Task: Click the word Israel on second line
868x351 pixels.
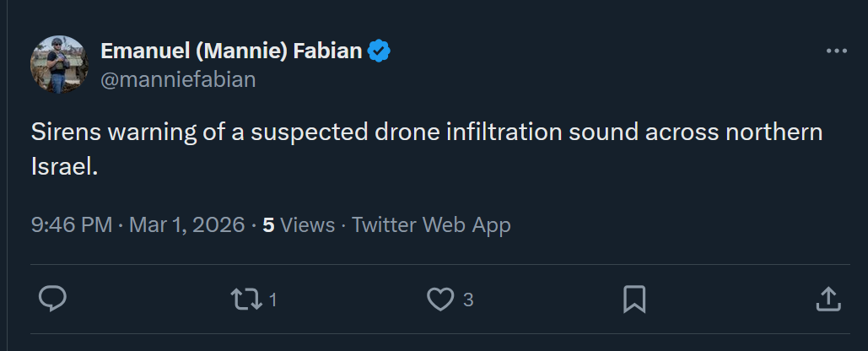Action: click(x=62, y=165)
